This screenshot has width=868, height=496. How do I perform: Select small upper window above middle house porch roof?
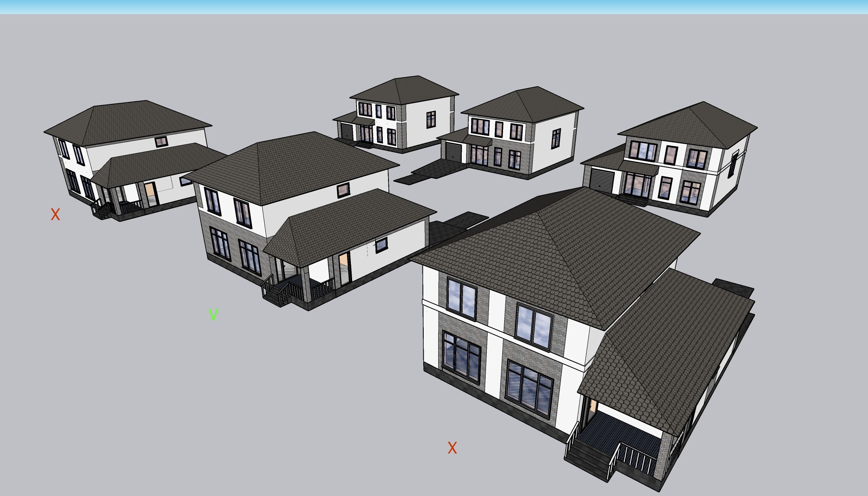tap(343, 190)
